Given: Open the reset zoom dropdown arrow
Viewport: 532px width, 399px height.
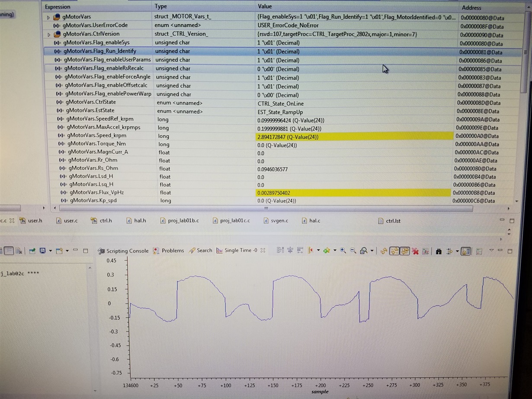Looking at the screenshot, I should point(372,251).
